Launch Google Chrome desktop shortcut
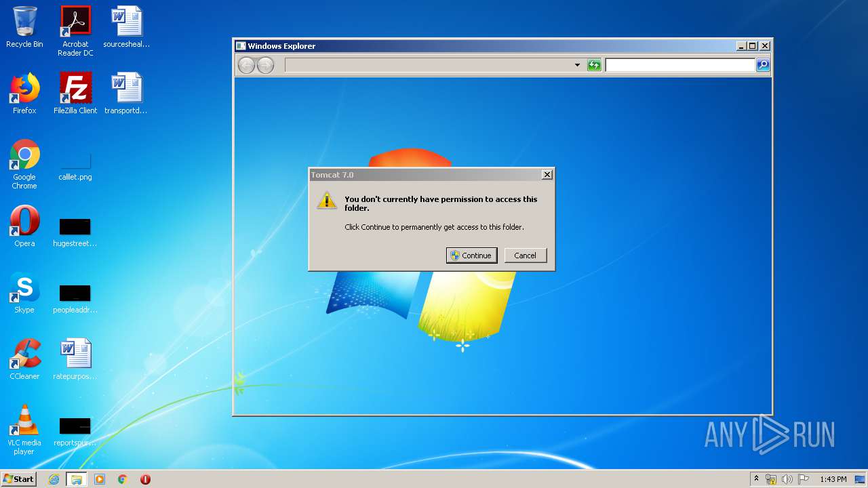The height and width of the screenshot is (488, 868). click(x=24, y=164)
